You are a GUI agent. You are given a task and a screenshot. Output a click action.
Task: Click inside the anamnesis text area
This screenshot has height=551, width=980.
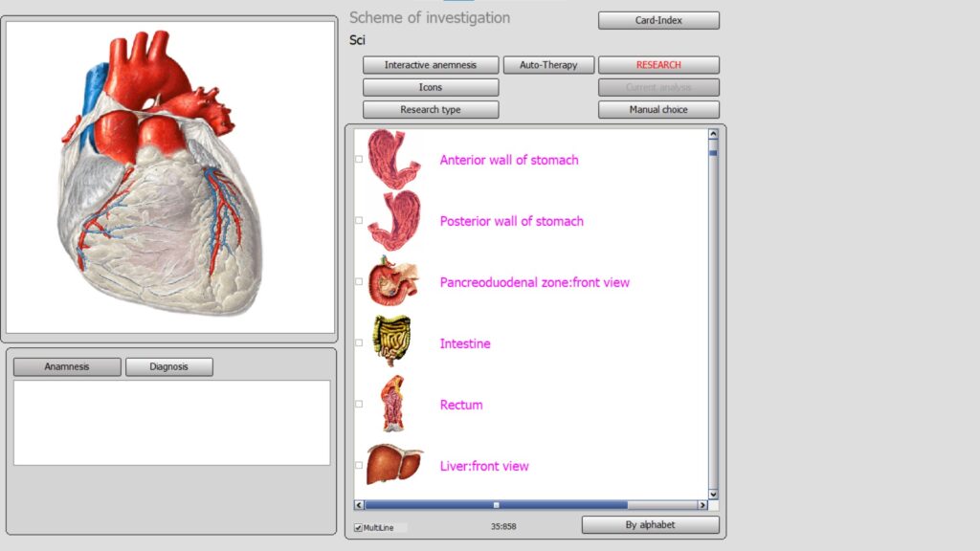(171, 423)
